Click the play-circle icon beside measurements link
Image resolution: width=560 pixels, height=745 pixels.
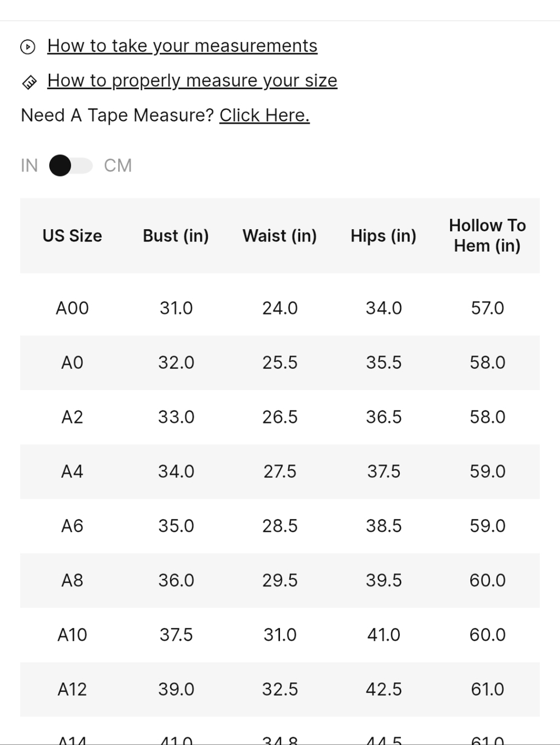(27, 46)
